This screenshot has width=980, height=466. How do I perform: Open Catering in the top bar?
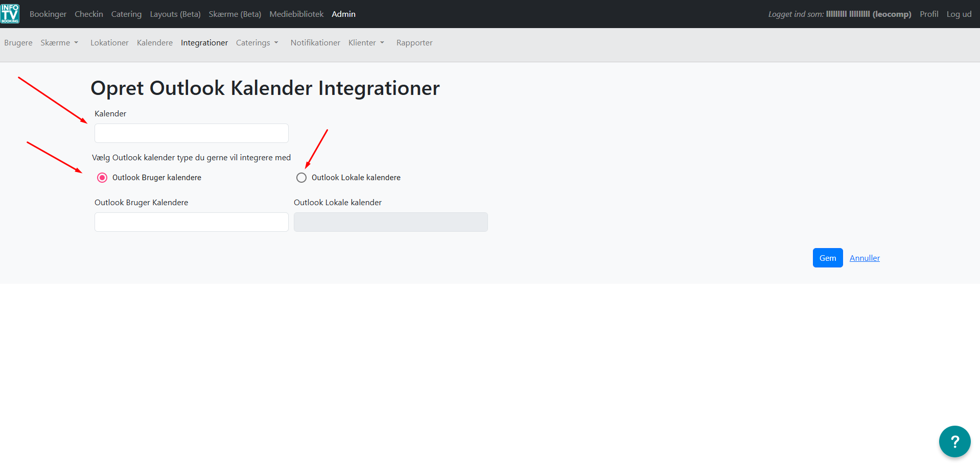click(x=126, y=14)
